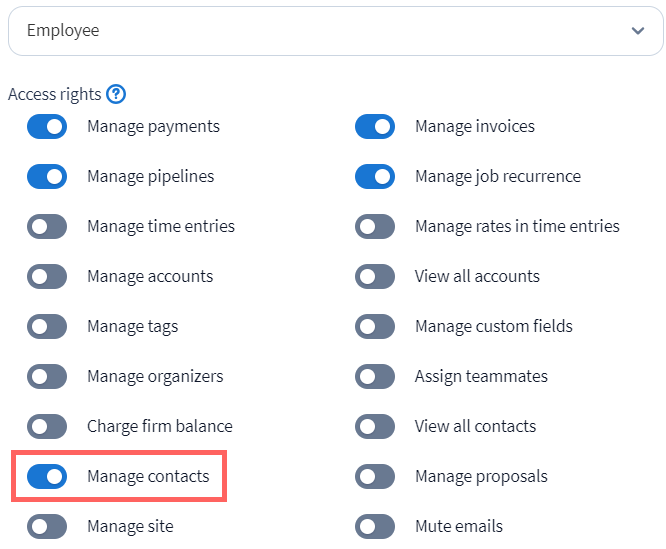
Task: Disable the Manage pipelines toggle
Action: coord(47,177)
